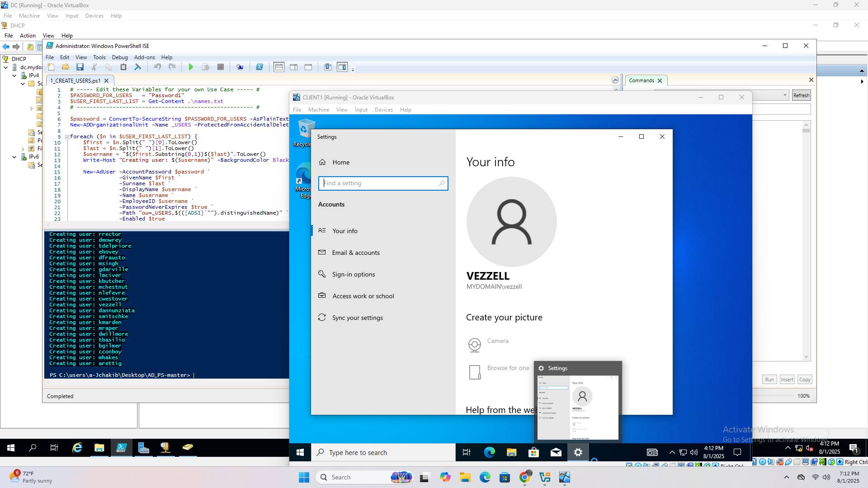
Task: Click the Find a setting search box
Action: (x=380, y=183)
